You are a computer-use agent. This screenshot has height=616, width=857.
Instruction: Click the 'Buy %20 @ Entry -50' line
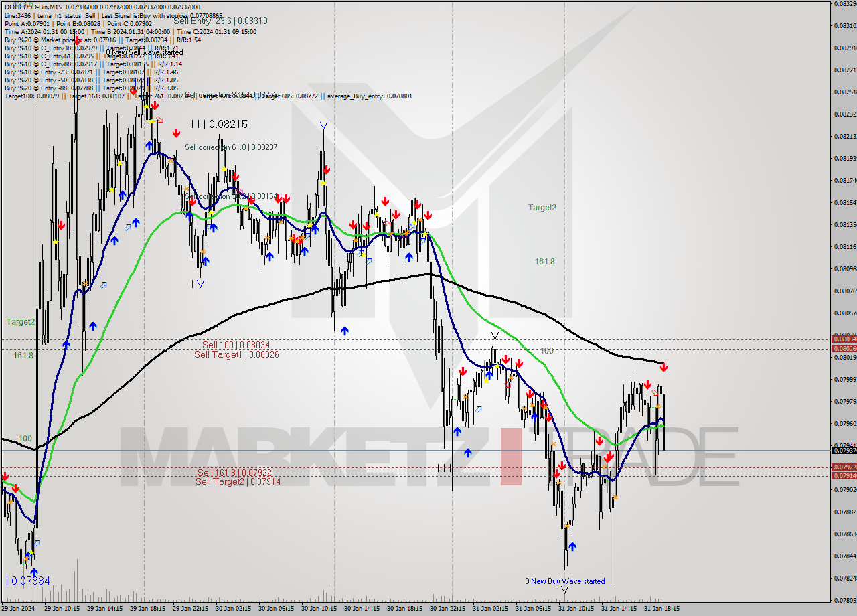(91, 80)
